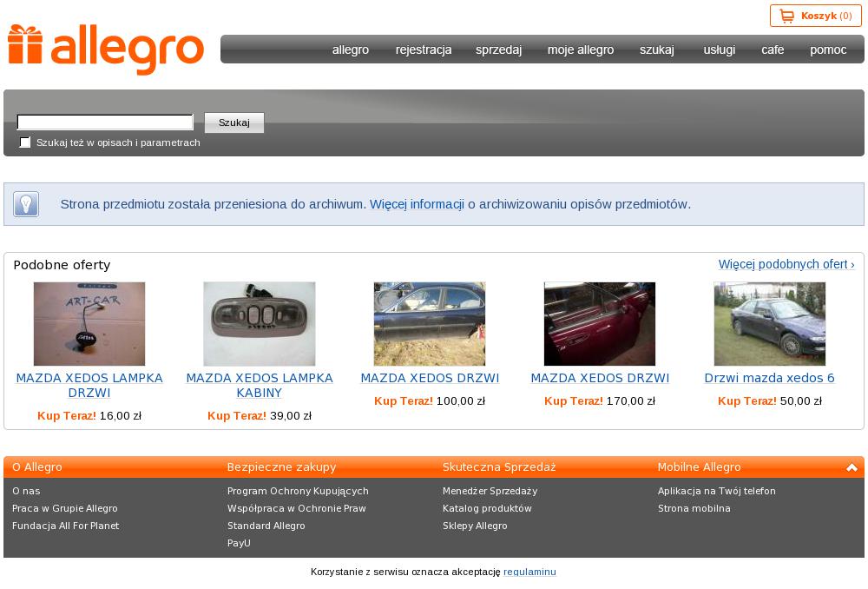868x589 pixels.
Task: Open Praca w Grupie Allegro link
Action: coord(65,508)
